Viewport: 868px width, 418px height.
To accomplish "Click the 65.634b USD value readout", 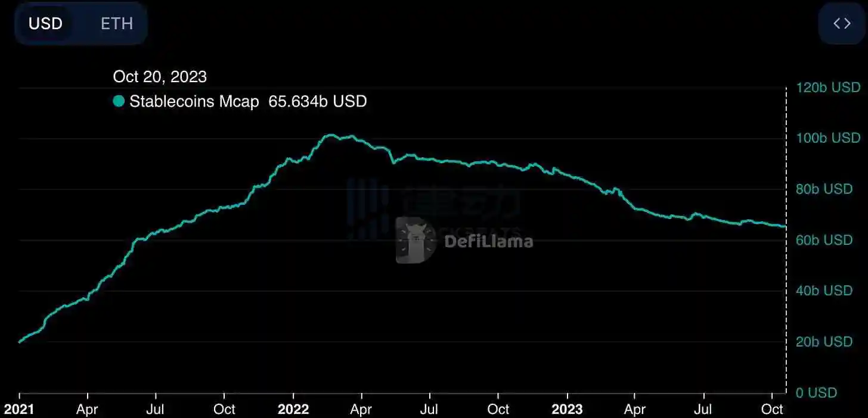I will pos(317,102).
